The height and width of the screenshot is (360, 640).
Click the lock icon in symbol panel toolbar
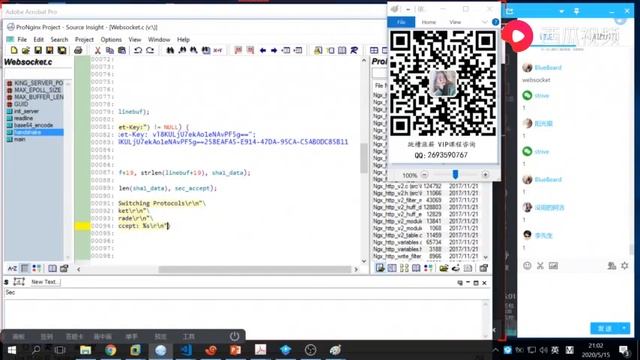coord(64,268)
